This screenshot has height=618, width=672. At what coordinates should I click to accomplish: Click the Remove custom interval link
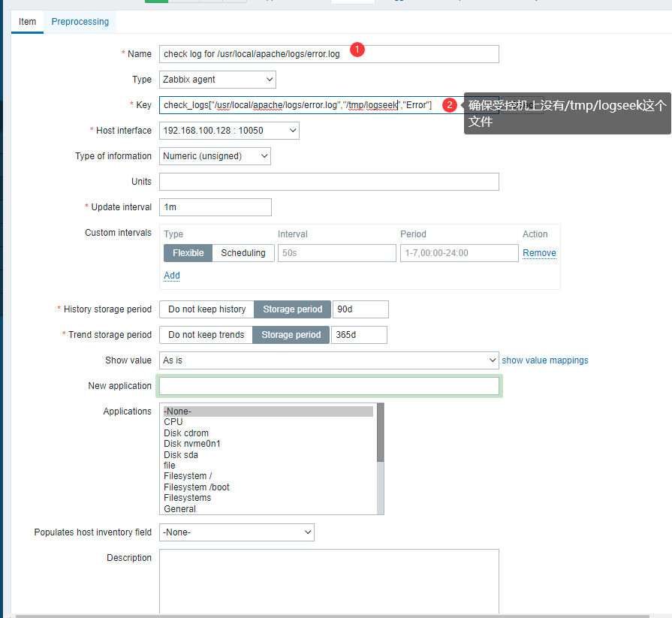click(x=539, y=253)
